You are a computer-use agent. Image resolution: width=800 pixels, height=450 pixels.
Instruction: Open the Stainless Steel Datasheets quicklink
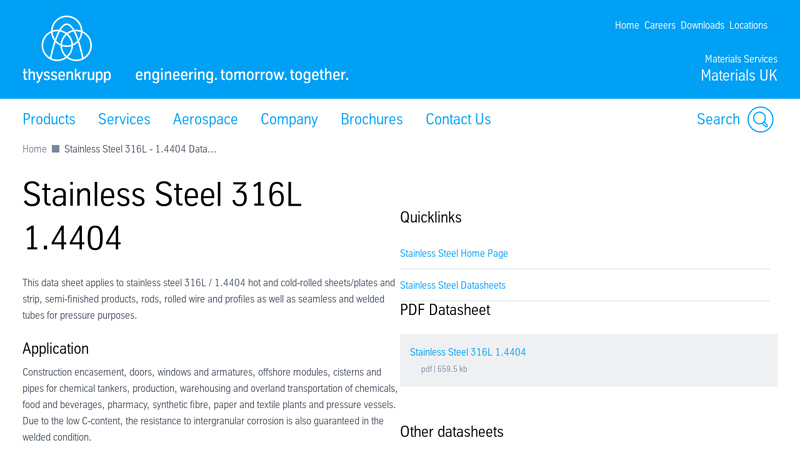pos(453,286)
